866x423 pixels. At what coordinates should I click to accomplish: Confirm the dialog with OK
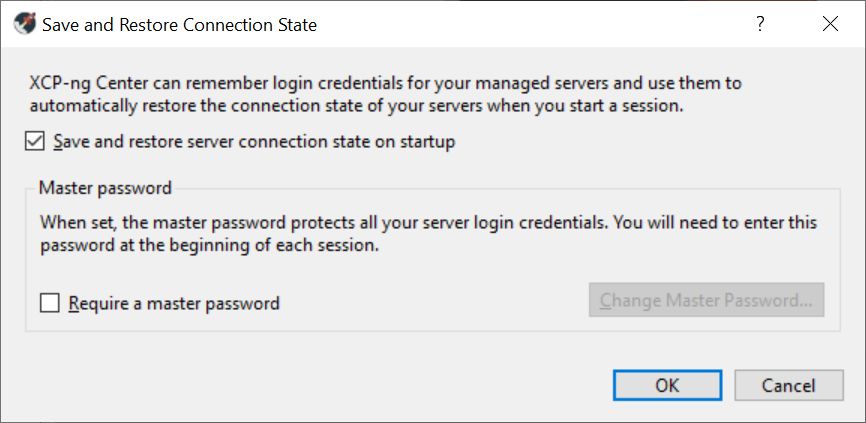click(x=667, y=385)
